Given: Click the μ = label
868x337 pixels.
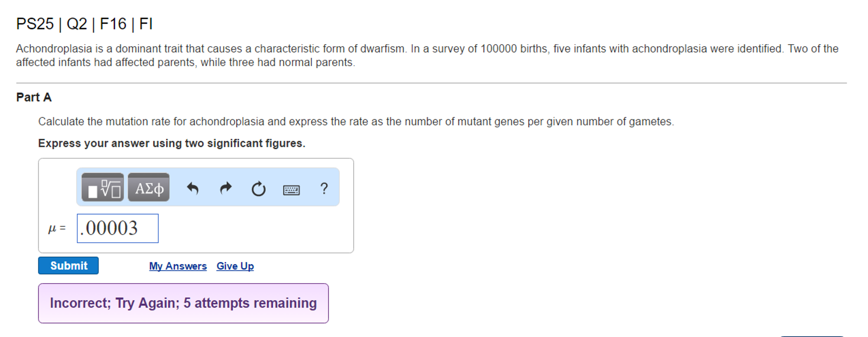Looking at the screenshot, I should [57, 228].
